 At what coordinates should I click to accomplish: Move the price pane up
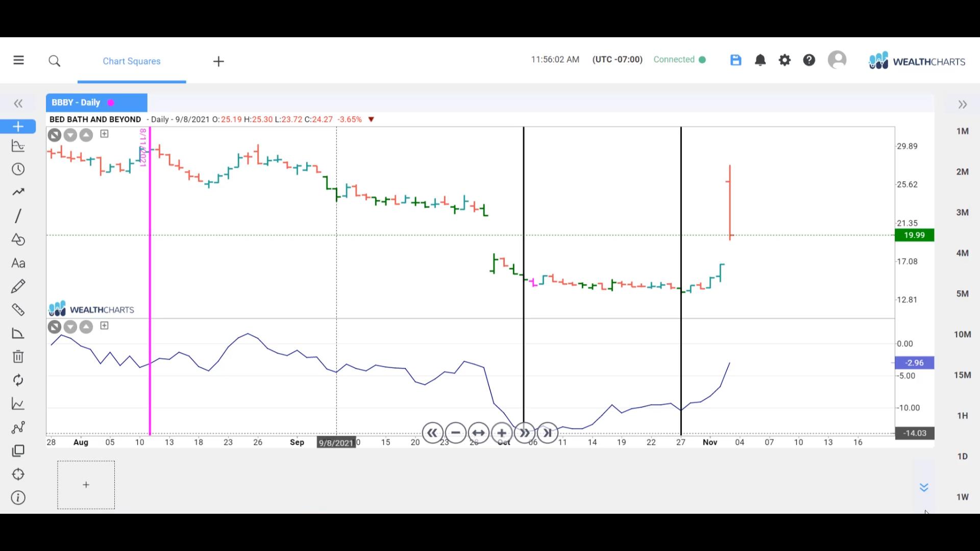point(86,135)
